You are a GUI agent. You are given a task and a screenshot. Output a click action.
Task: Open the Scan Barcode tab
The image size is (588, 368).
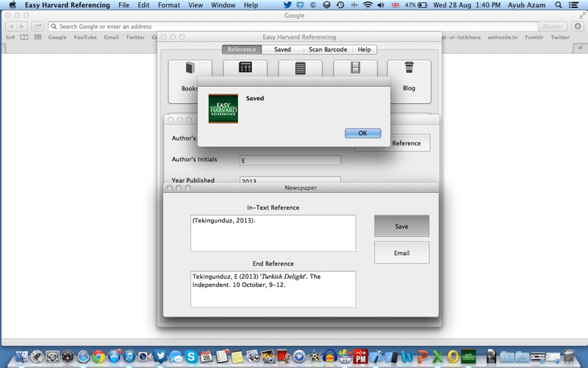pos(328,49)
